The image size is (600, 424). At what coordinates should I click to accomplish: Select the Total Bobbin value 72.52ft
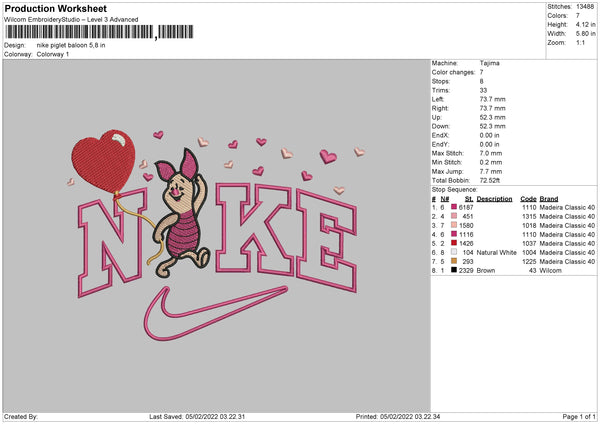coord(490,180)
